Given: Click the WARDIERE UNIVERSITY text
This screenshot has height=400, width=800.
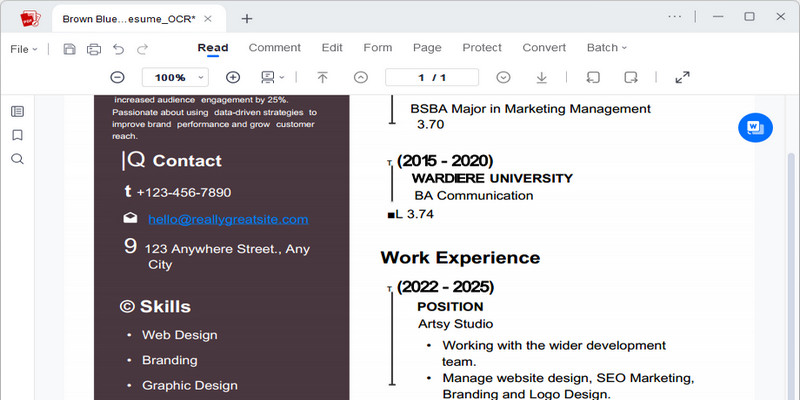Looking at the screenshot, I should point(492,179).
